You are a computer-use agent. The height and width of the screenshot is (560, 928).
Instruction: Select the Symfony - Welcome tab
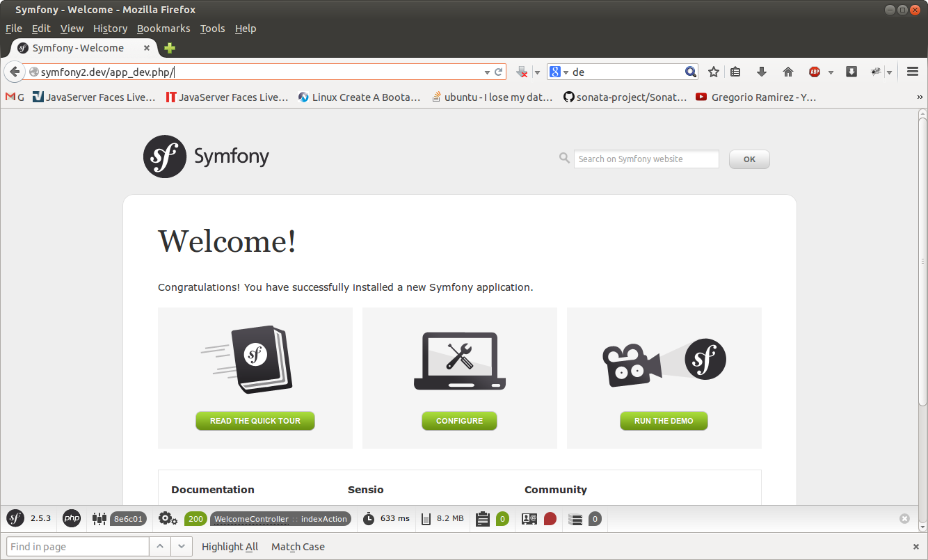pos(77,48)
